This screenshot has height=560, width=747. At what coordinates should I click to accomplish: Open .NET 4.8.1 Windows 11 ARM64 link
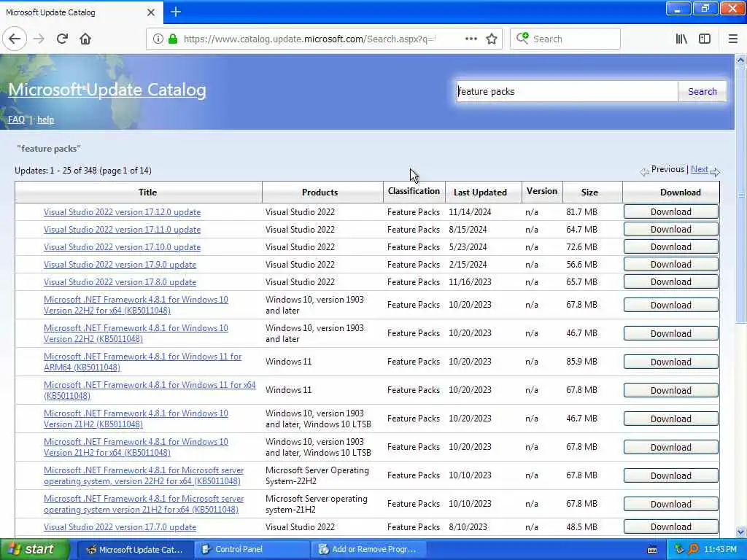click(142, 362)
